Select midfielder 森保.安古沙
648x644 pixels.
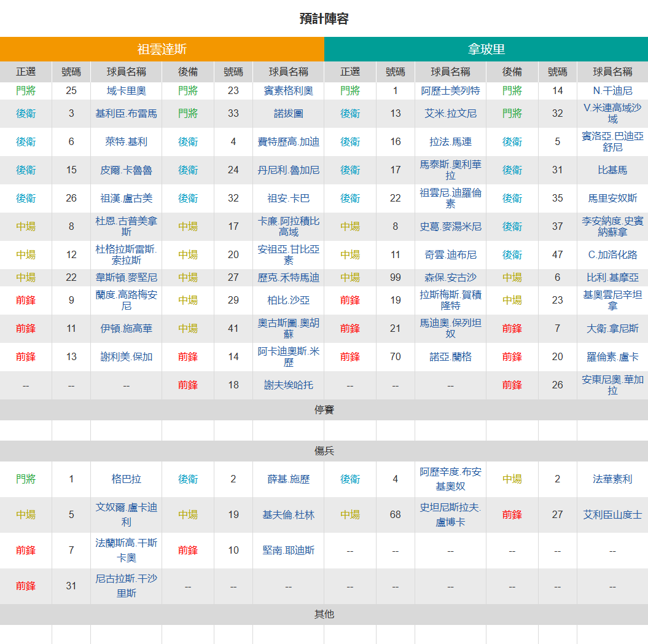[x=450, y=277]
